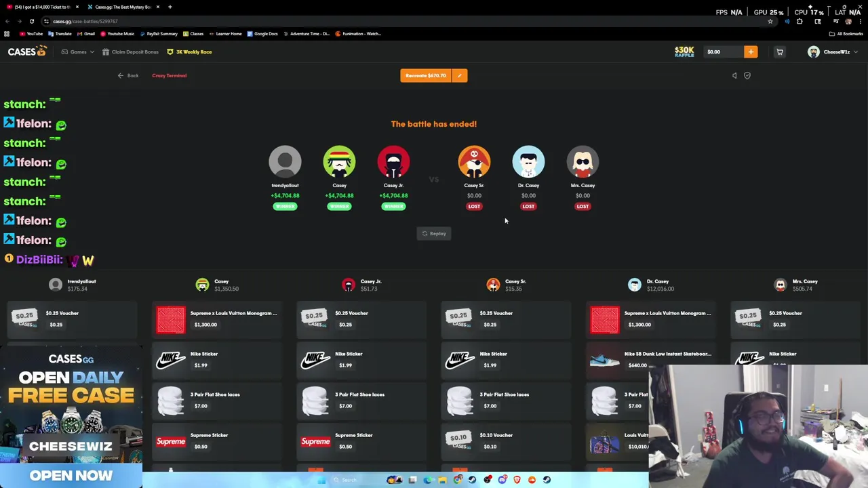Open the Games dropdown menu
868x488 pixels.
(78, 52)
